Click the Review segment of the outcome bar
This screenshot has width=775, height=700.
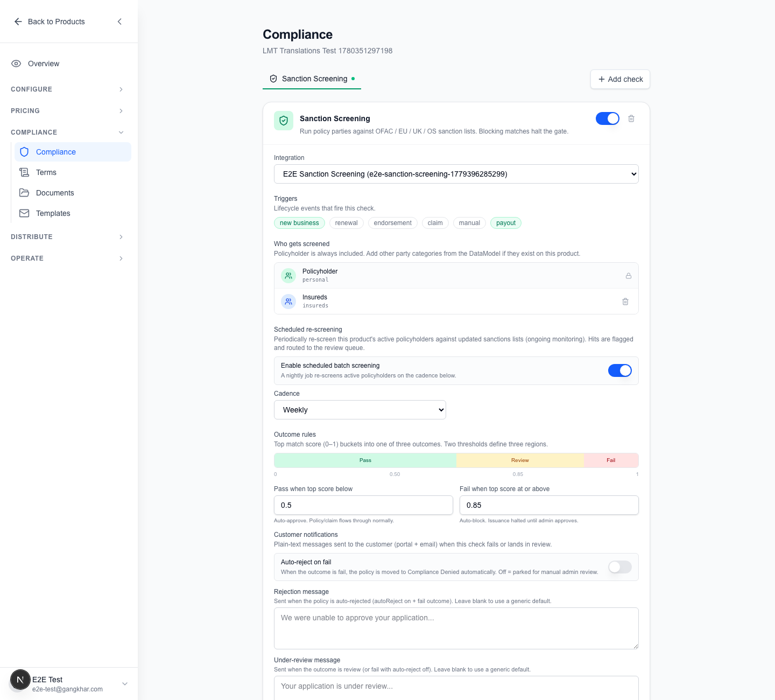pos(520,460)
